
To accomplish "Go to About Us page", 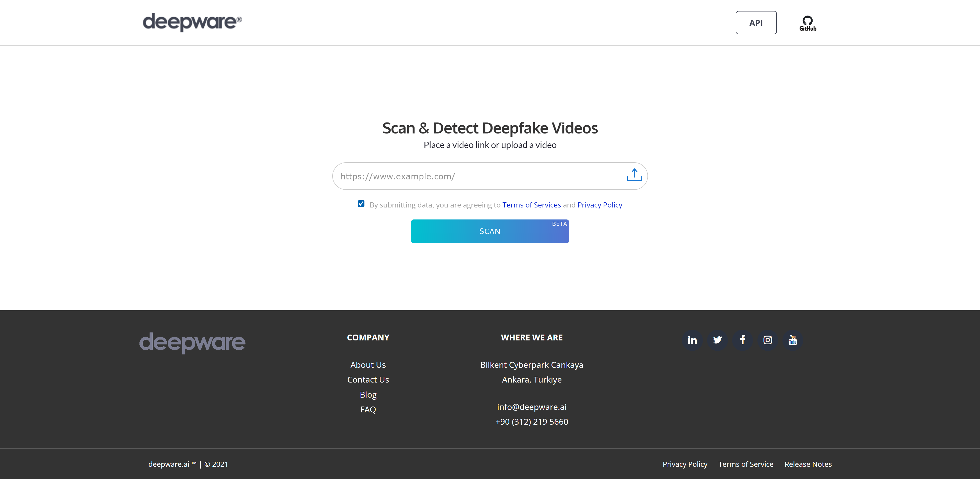I will click(368, 365).
